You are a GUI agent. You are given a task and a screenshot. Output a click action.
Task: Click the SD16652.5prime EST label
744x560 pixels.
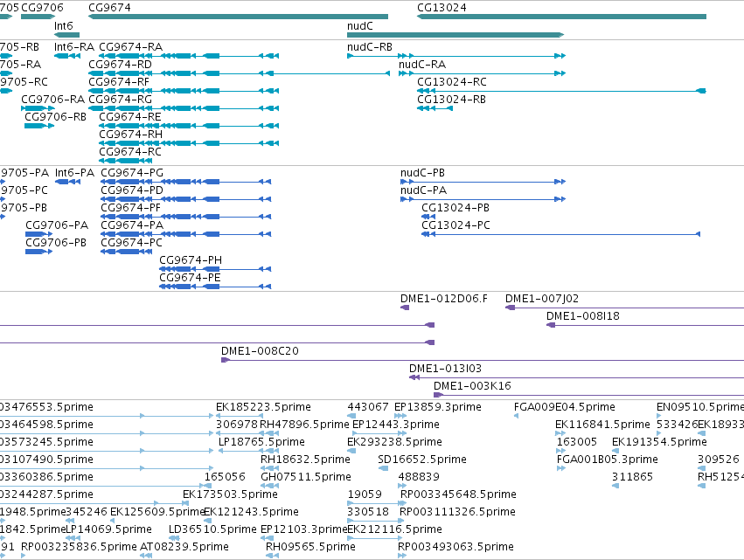pyautogui.click(x=421, y=460)
